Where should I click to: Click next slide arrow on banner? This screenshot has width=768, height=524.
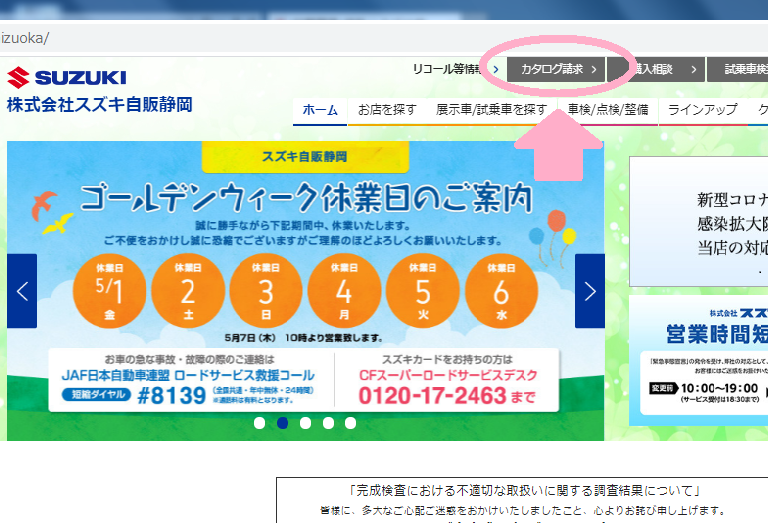[590, 291]
